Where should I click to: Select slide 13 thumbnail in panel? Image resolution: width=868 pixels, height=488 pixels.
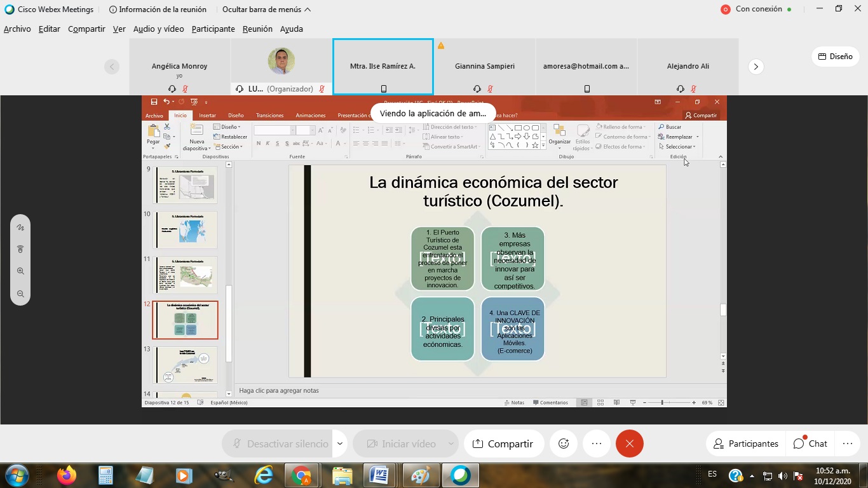(x=186, y=365)
